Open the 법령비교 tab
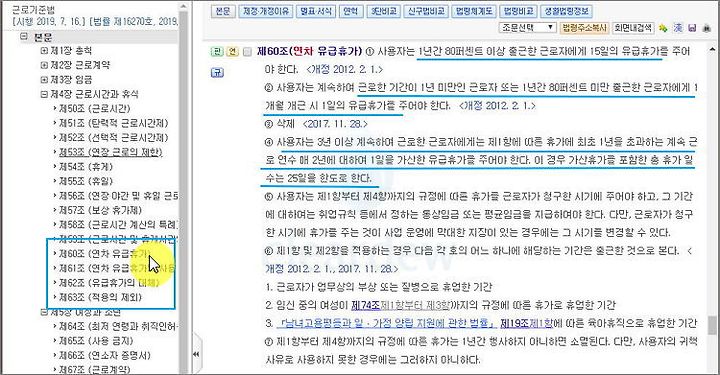Viewport: 720px width, 375px height. 518,11
